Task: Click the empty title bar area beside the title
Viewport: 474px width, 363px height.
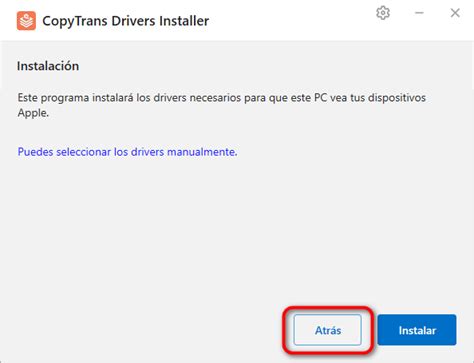Action: [290, 21]
